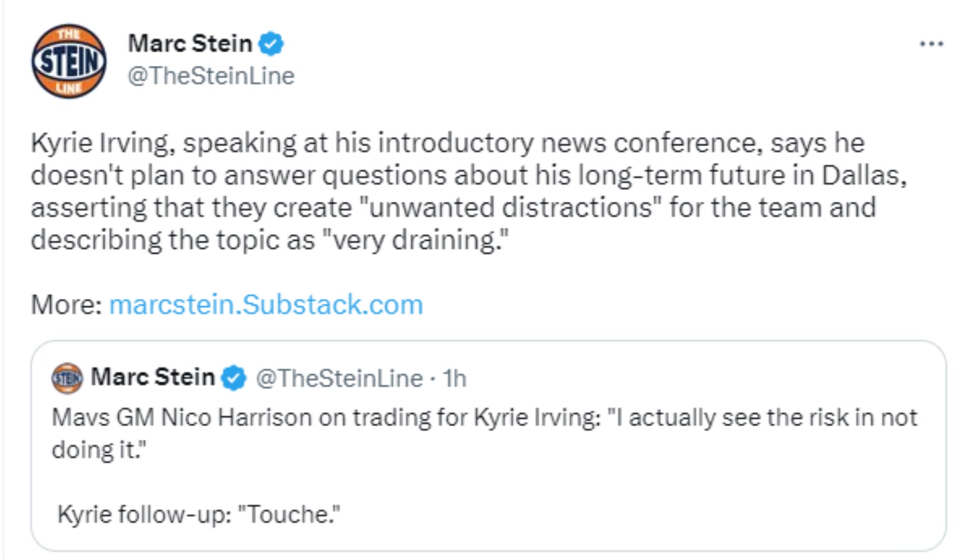Open the @TheSteinLine handle in the quoted tweet

pos(339,379)
